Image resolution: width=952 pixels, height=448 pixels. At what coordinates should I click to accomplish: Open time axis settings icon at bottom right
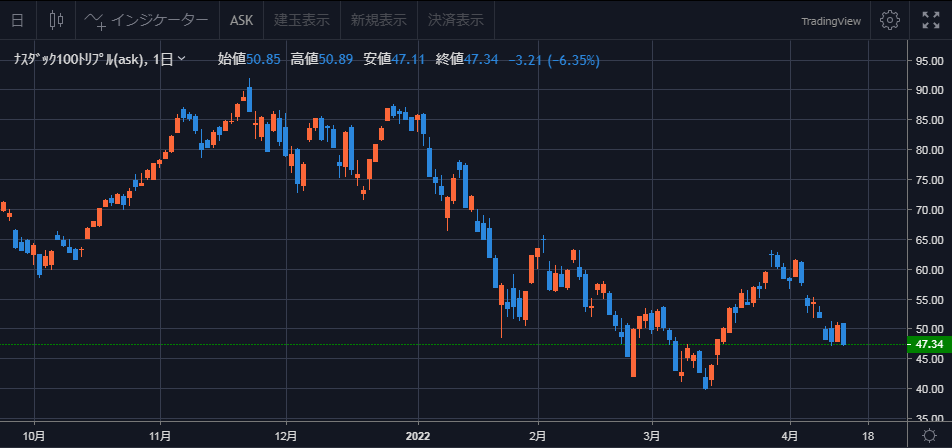coord(929,435)
